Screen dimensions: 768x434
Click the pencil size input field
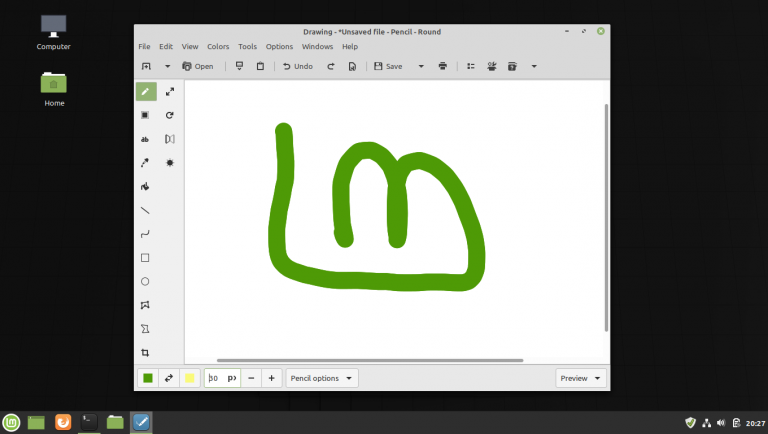point(222,378)
